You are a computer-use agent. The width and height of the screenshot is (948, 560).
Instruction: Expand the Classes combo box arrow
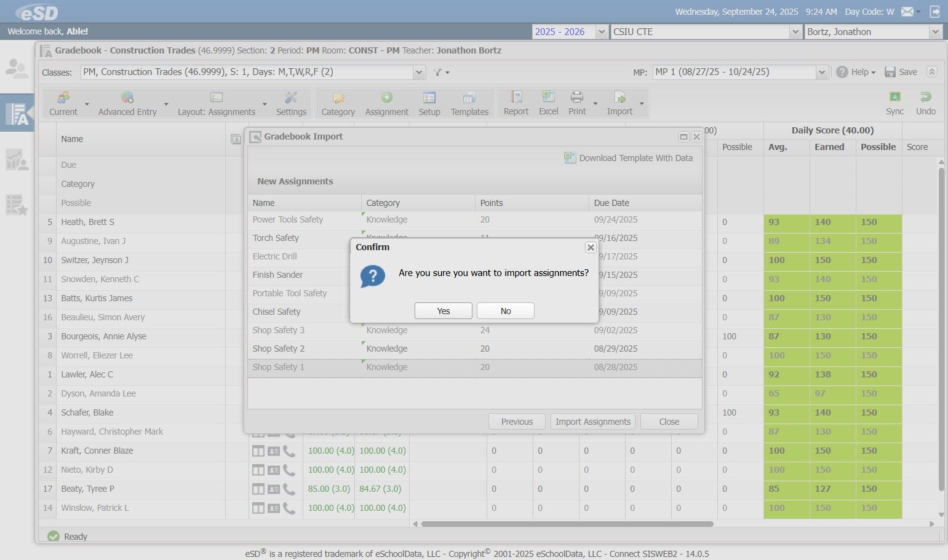tap(419, 73)
